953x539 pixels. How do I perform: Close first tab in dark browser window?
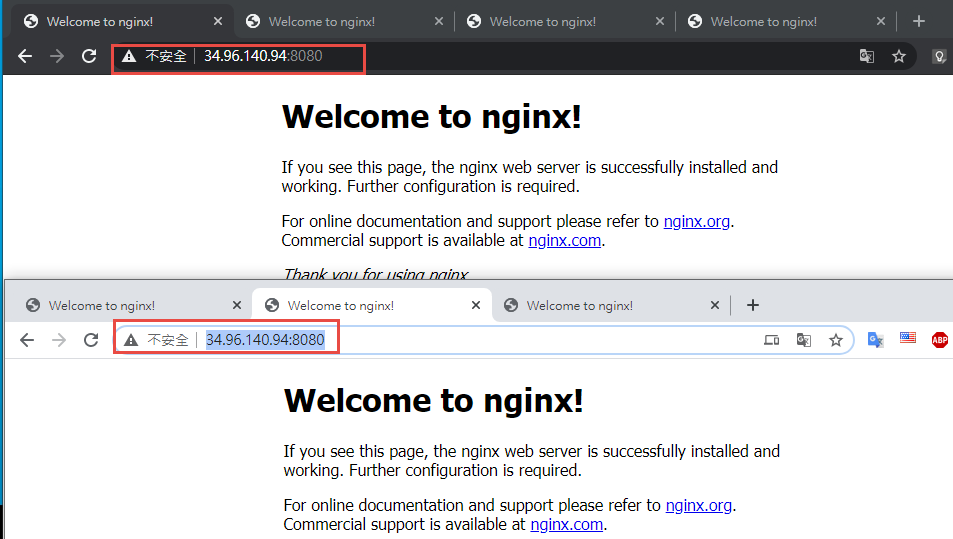(x=218, y=21)
